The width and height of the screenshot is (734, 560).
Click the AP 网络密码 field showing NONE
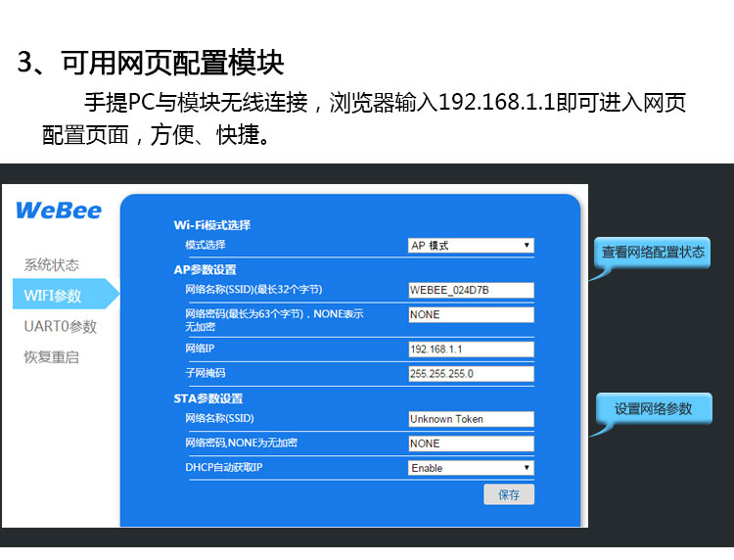[471, 314]
